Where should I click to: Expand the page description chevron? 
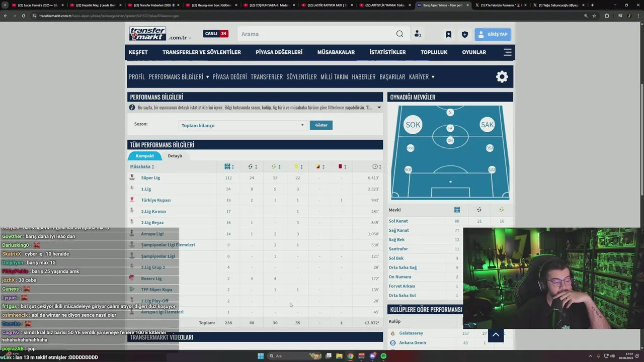pyautogui.click(x=379, y=108)
